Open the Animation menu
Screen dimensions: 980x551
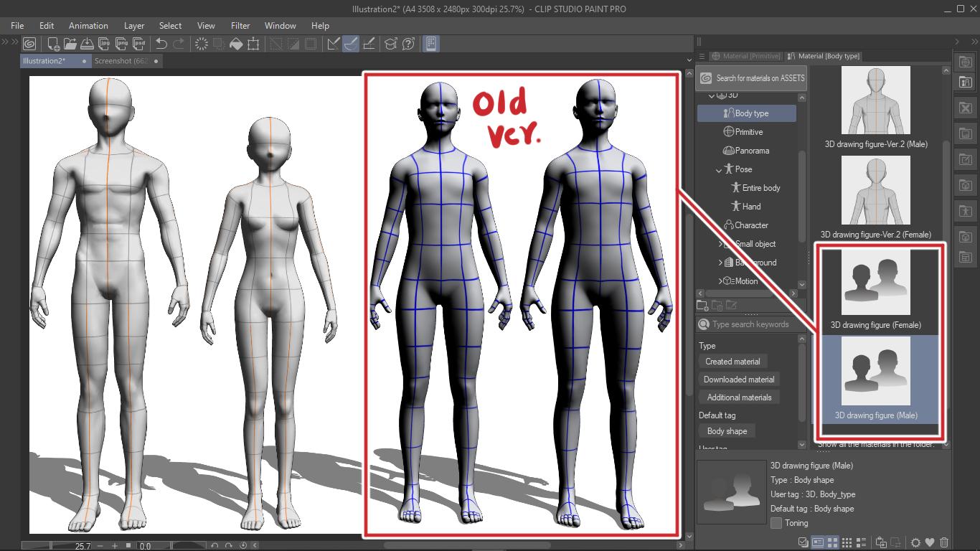pyautogui.click(x=88, y=26)
